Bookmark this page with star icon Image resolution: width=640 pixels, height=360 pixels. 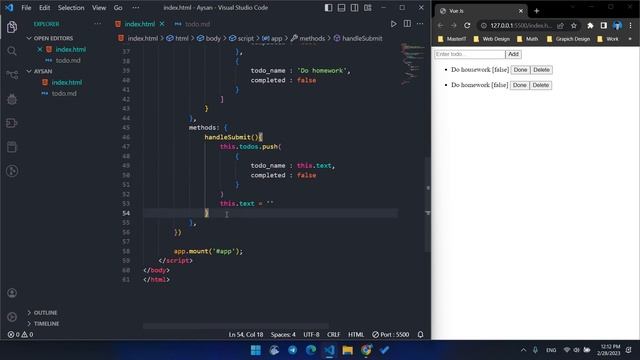(573, 26)
